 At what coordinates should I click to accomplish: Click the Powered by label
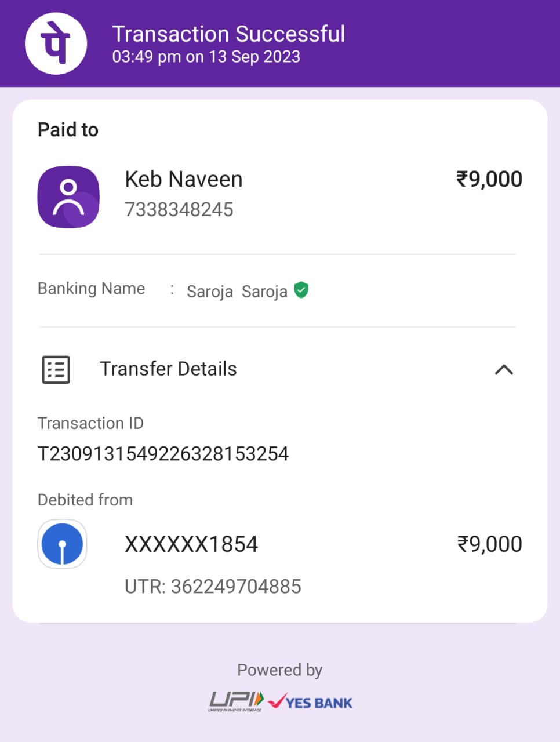coord(279,670)
